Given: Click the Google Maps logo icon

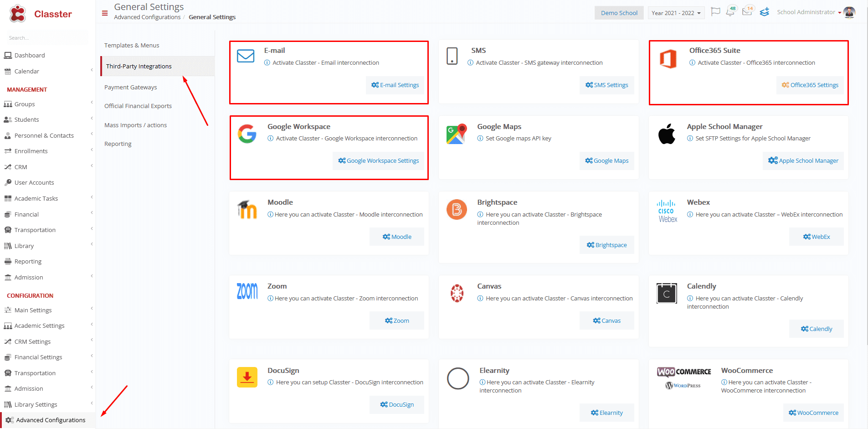Looking at the screenshot, I should point(457,134).
